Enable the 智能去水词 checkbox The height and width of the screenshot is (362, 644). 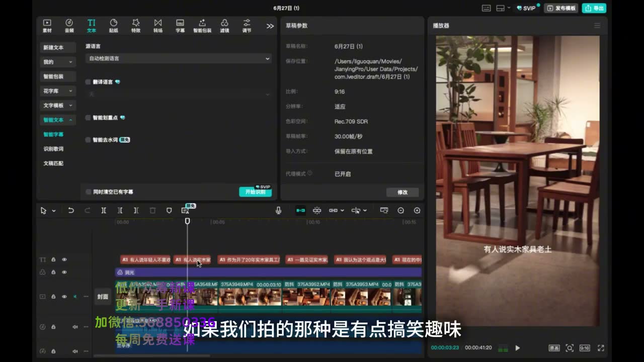point(88,140)
